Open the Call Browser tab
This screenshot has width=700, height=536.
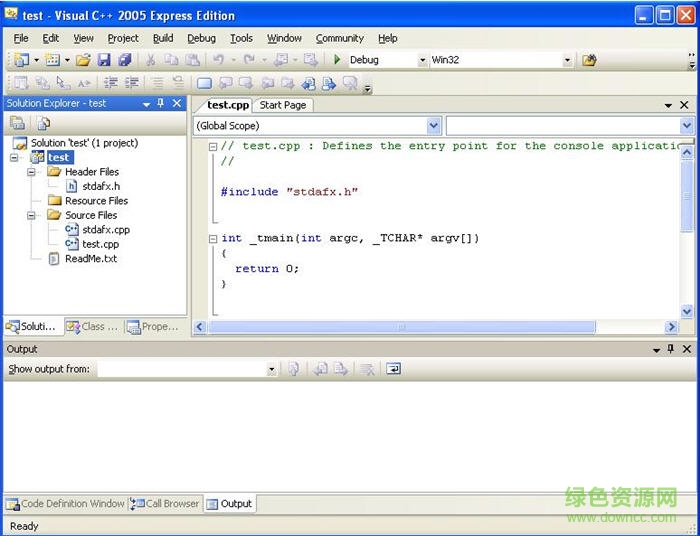[x=166, y=504]
